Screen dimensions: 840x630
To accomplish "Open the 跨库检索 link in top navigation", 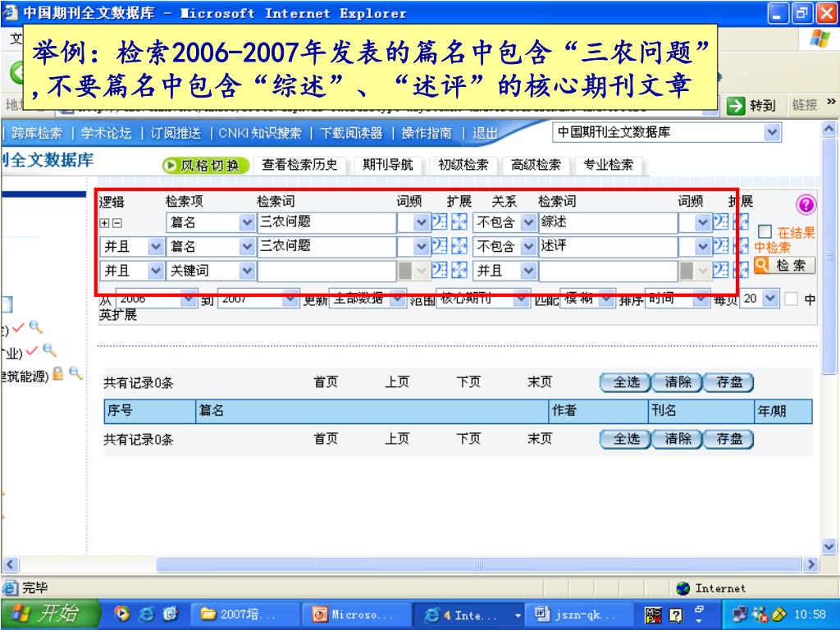I will coord(37,133).
